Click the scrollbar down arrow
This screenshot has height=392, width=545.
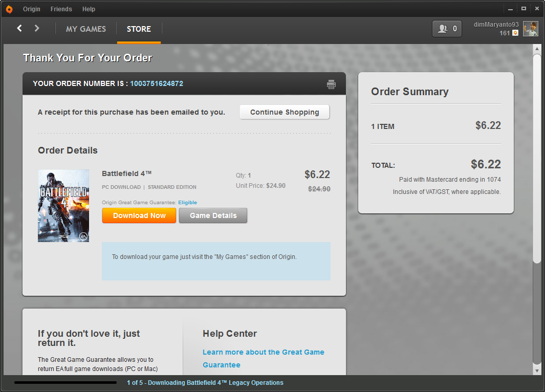[x=537, y=371]
